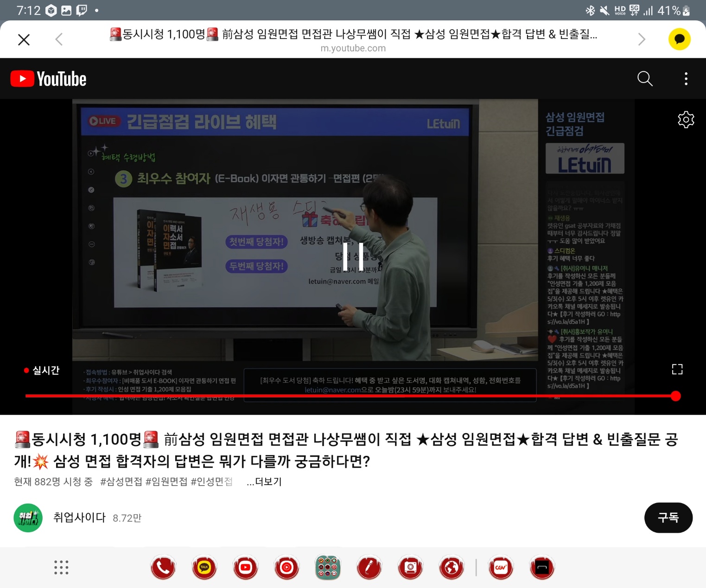Pause the live video
Image resolution: width=706 pixels, height=588 pixels.
[353, 256]
